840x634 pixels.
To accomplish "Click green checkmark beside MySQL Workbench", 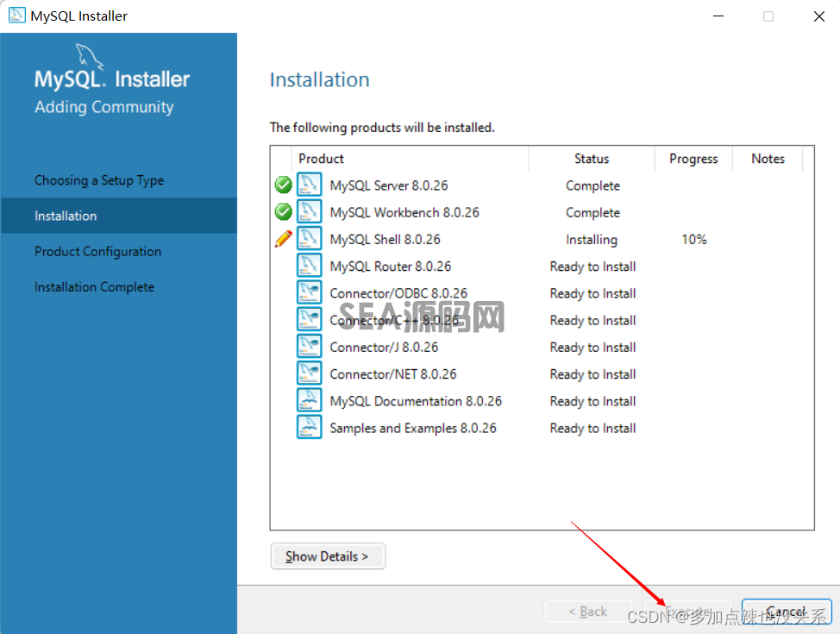I will (283, 211).
